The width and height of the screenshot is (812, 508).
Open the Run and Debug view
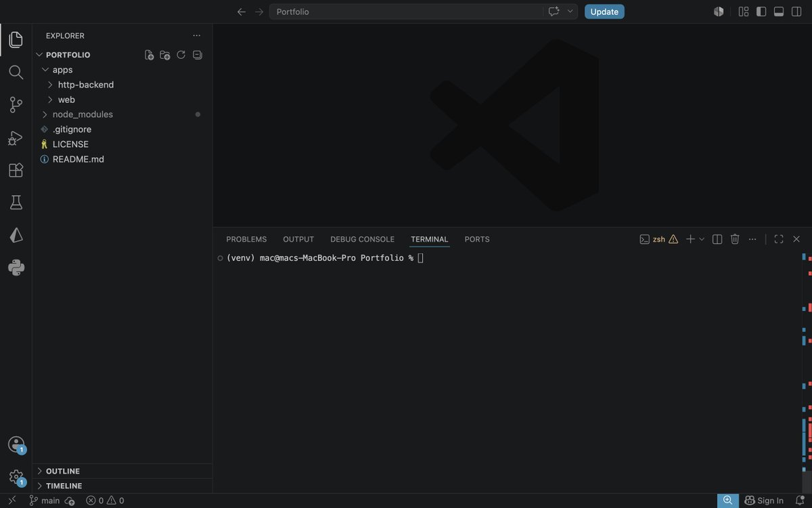16,137
